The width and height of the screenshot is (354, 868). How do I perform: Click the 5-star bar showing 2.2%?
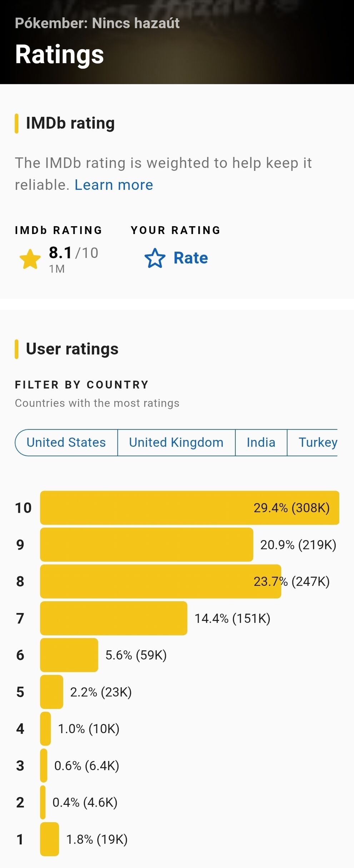pos(51,692)
